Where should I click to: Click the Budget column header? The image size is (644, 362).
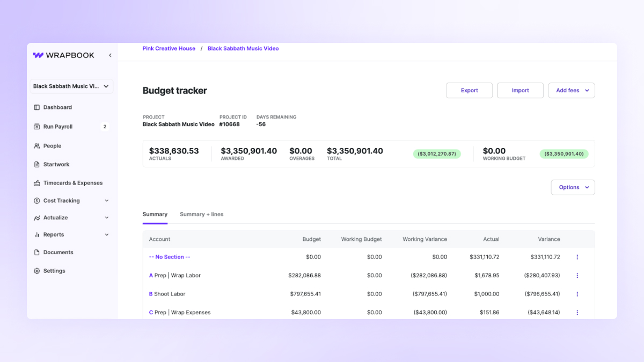point(312,239)
